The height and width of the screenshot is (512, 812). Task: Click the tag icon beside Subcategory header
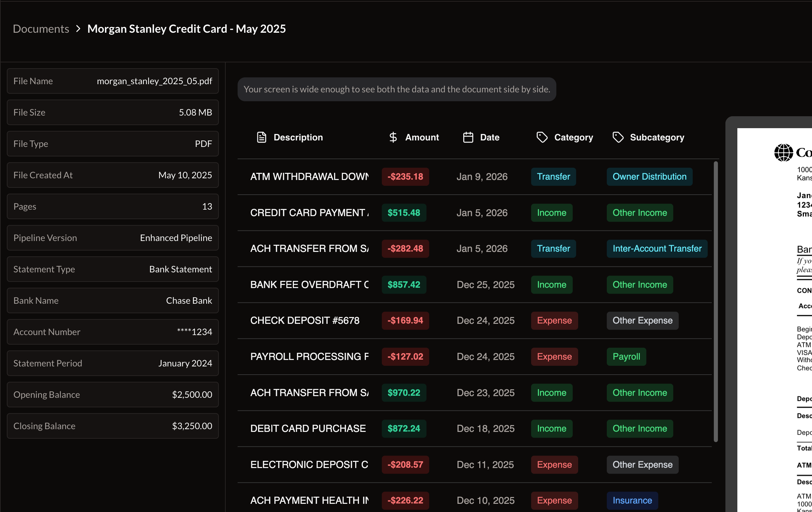point(618,137)
